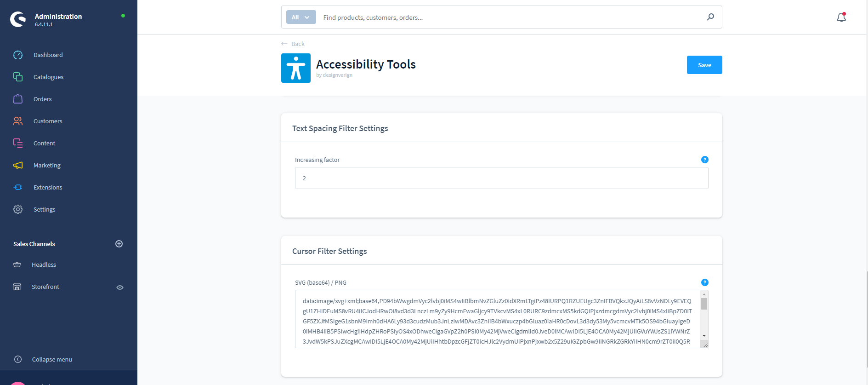This screenshot has height=385, width=868.
Task: Click the Collapse menu label
Action: click(x=52, y=359)
